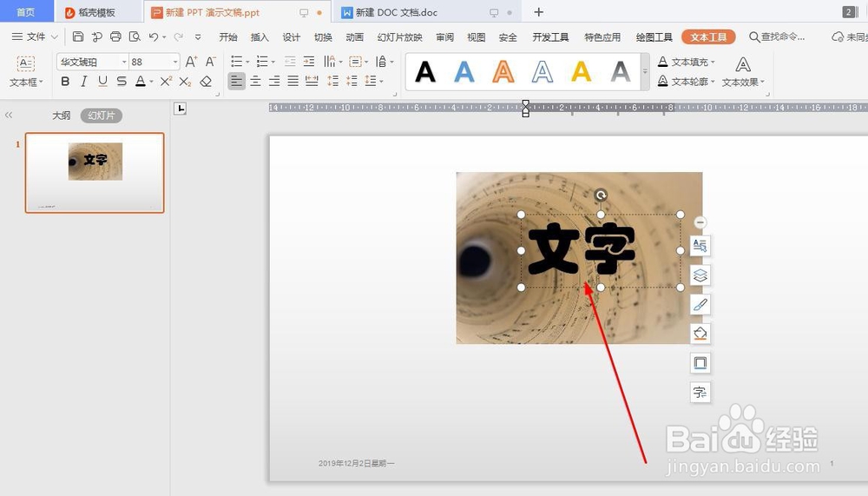This screenshot has width=868, height=496.
Task: Select the blue WordArt A style
Action: point(464,71)
